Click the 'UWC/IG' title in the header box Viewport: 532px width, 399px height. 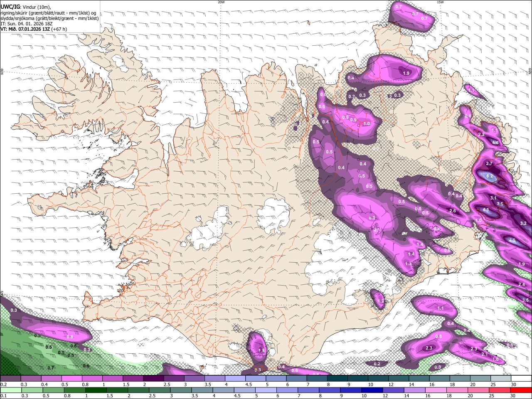[10, 7]
